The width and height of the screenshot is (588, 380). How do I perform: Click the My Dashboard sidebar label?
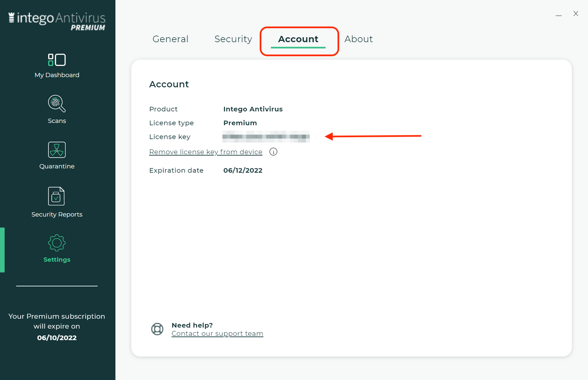tap(57, 75)
